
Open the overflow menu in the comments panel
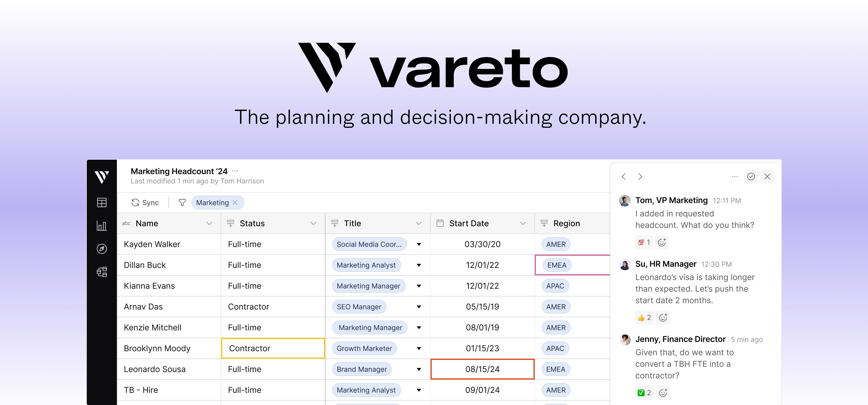735,176
